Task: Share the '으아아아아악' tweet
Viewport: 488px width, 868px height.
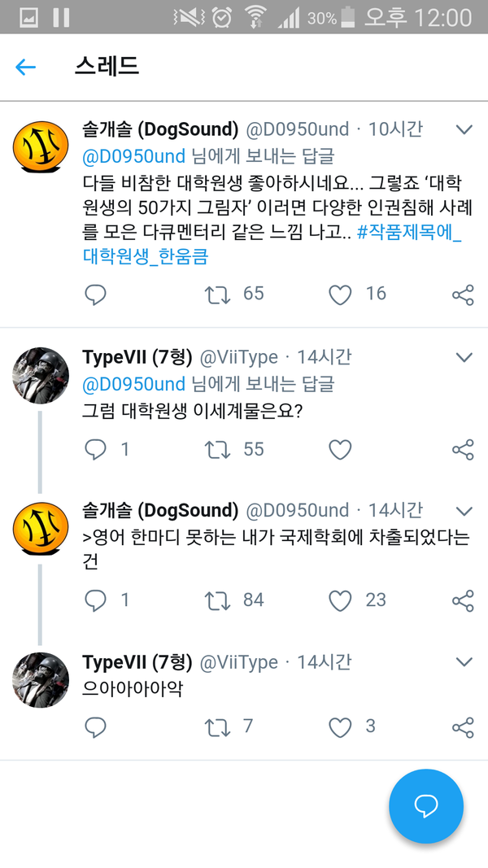Action: (463, 727)
